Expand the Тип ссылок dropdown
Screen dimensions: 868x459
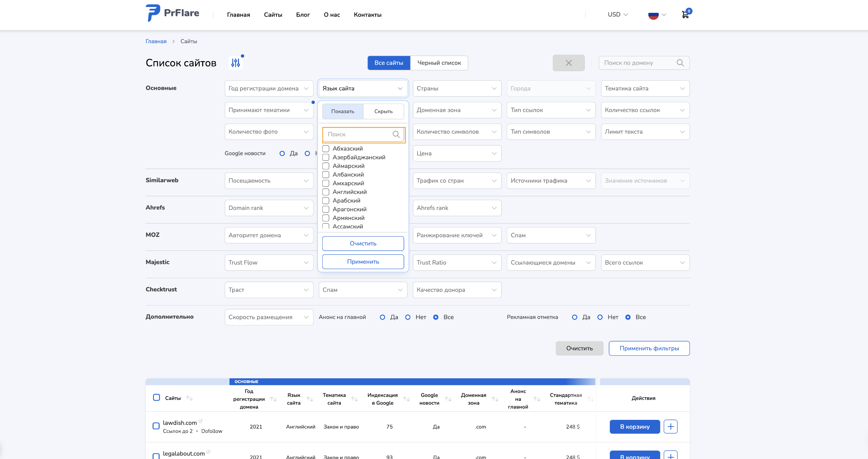[551, 110]
